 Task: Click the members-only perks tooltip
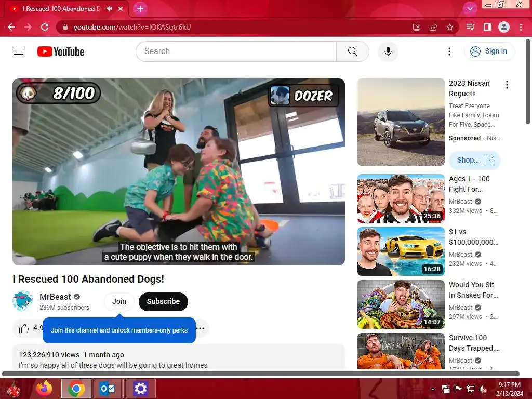[119, 330]
